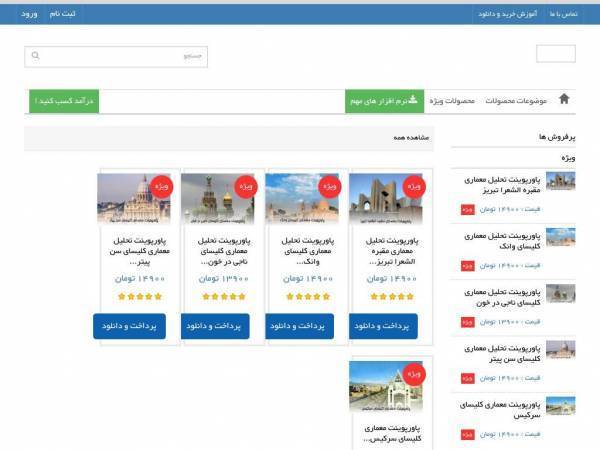This screenshot has height=450, width=600.
Task: Open card title مقبره الشعرا تبریز
Action: tap(392, 251)
